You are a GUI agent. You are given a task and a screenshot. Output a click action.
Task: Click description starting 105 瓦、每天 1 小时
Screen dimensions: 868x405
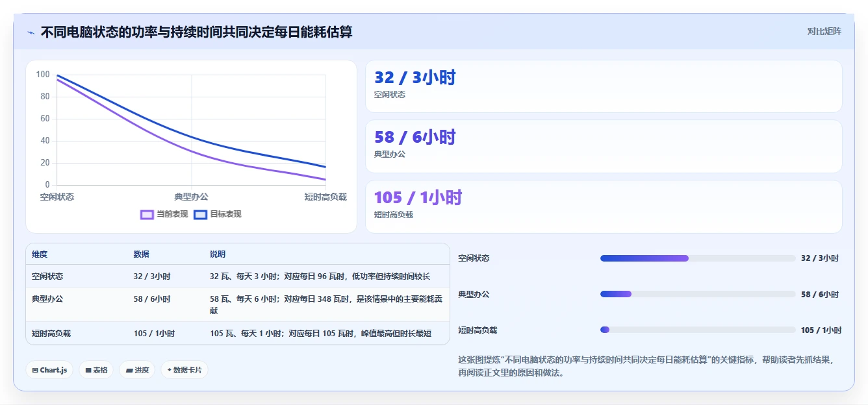pyautogui.click(x=320, y=334)
